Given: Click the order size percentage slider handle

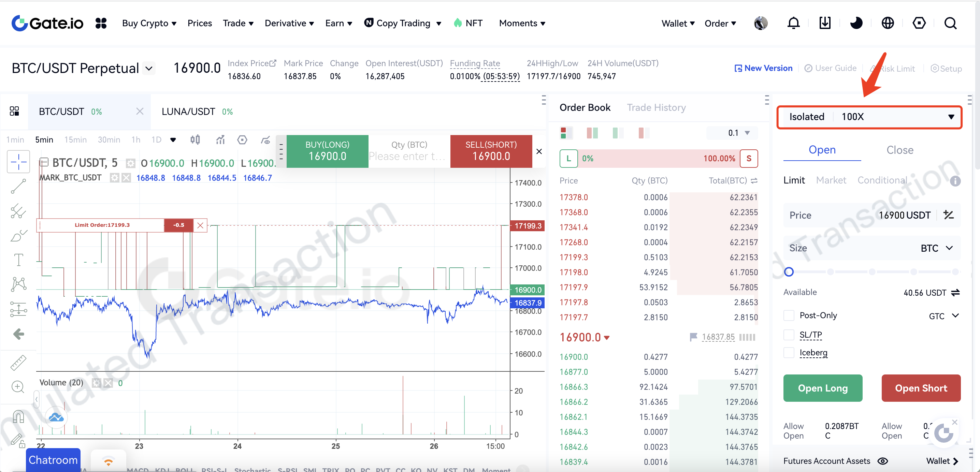Looking at the screenshot, I should tap(789, 271).
